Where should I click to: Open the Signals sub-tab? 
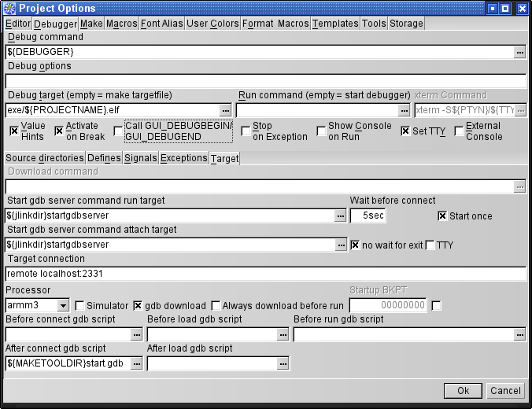pos(140,158)
